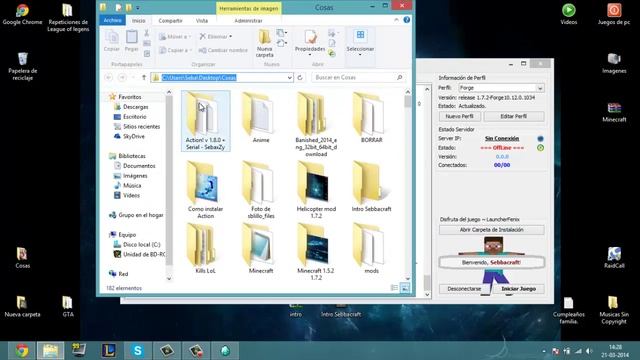Click the Editar Perfil button
Image resolution: width=640 pixels, height=360 pixels.
tap(513, 116)
